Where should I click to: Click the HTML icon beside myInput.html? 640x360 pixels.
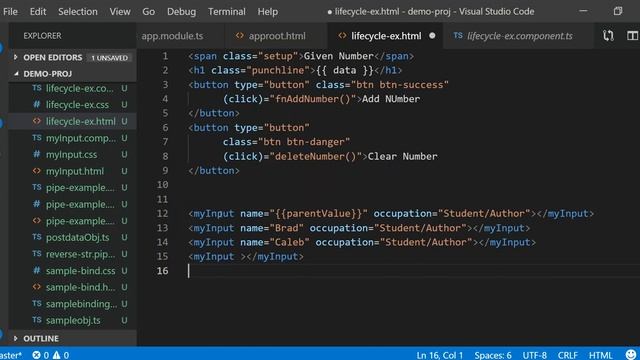coord(37,171)
